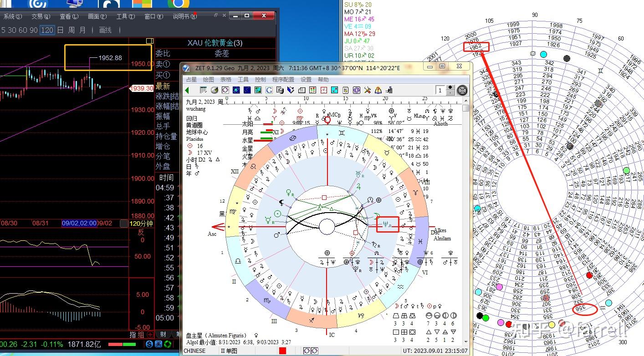644x356 pixels.
Task: Switch chart to 60 minute period
Action: coord(23,30)
